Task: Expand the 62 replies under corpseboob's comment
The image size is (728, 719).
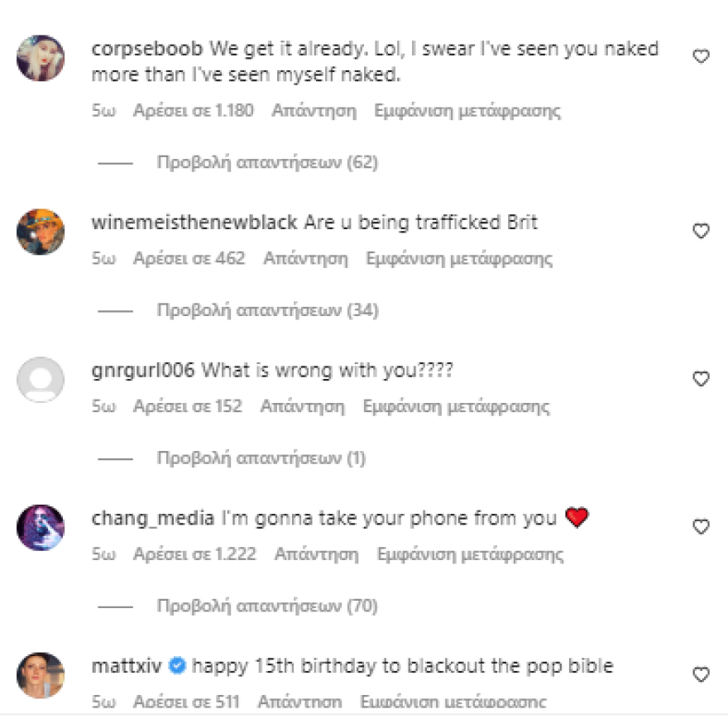Action: coord(265,162)
